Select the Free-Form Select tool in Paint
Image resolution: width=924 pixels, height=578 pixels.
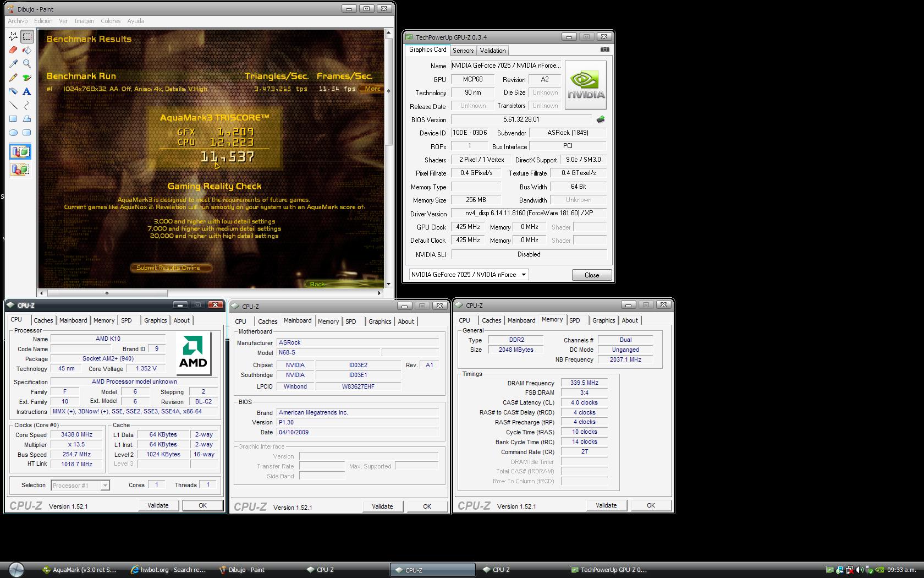13,37
